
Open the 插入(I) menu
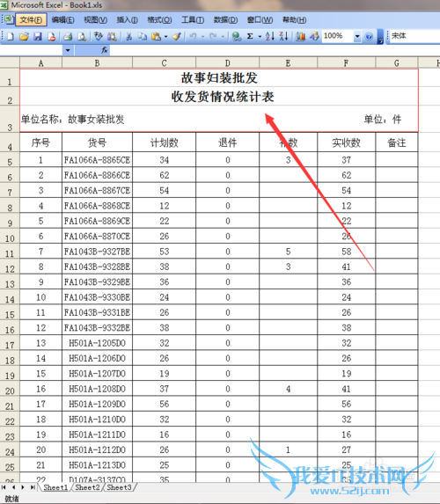[127, 20]
